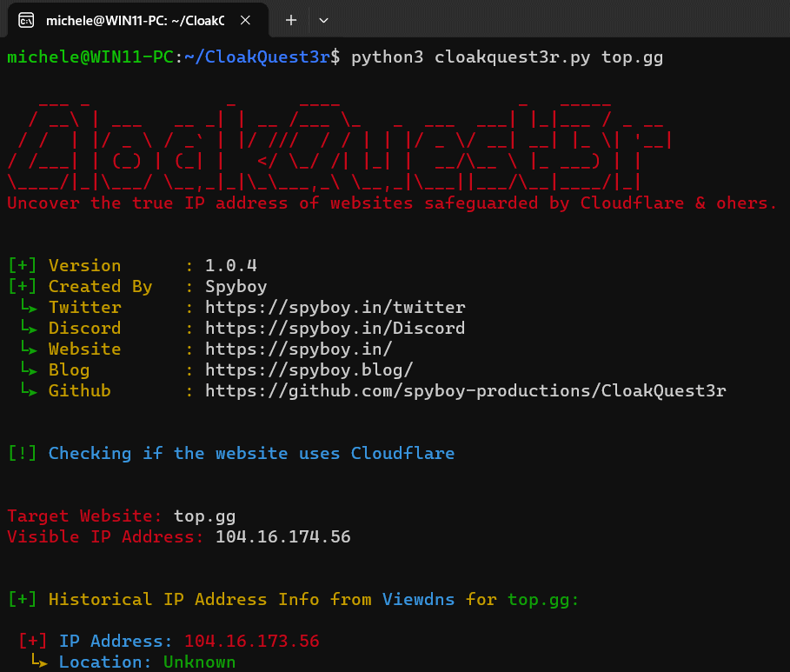Open the spyboy.blog link
Viewport: 790px width, 672px height.
(309, 370)
